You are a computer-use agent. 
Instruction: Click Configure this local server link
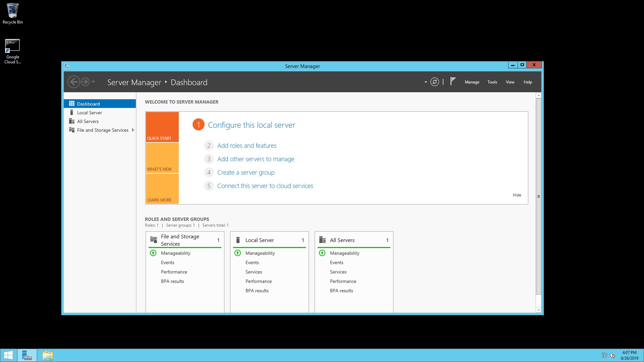click(251, 125)
